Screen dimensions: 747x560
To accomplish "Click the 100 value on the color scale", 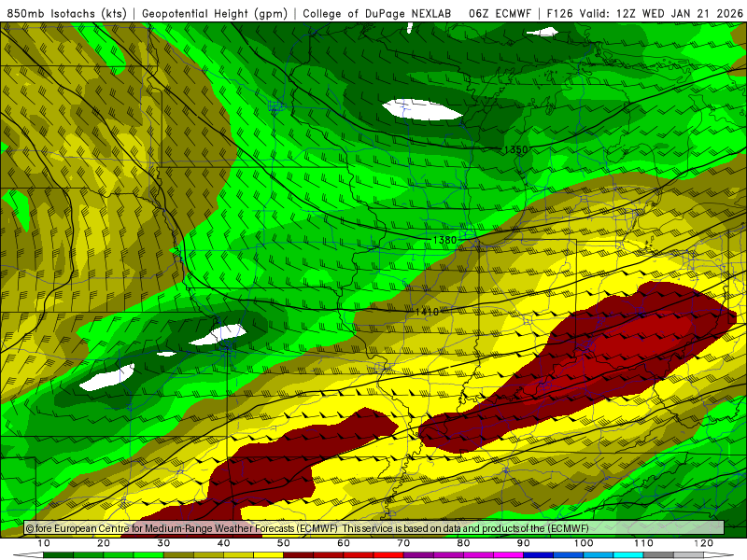I will pyautogui.click(x=583, y=543).
